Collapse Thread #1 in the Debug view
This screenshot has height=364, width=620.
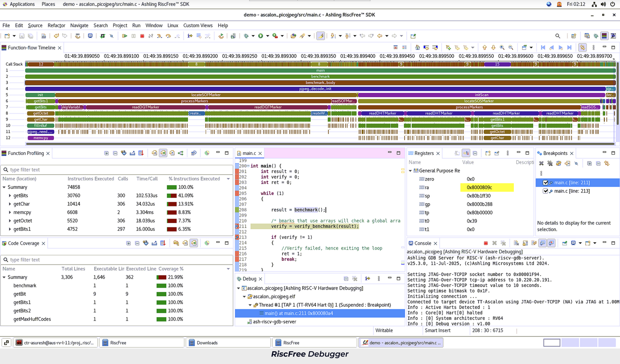click(250, 305)
